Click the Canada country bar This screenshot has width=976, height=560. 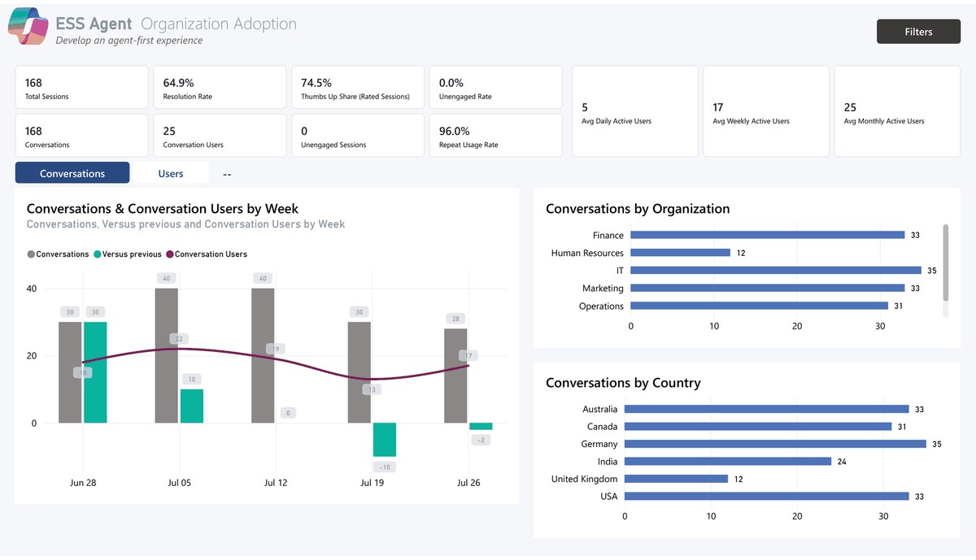click(758, 427)
